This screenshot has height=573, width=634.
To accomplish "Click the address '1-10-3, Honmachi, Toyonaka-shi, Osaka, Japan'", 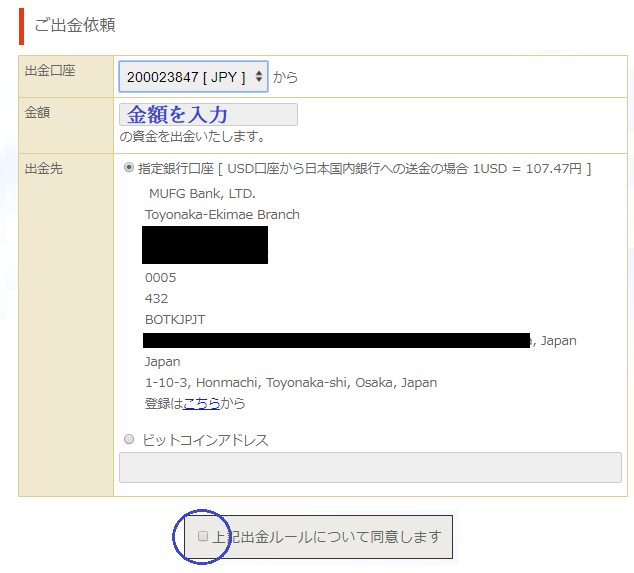I will click(291, 383).
